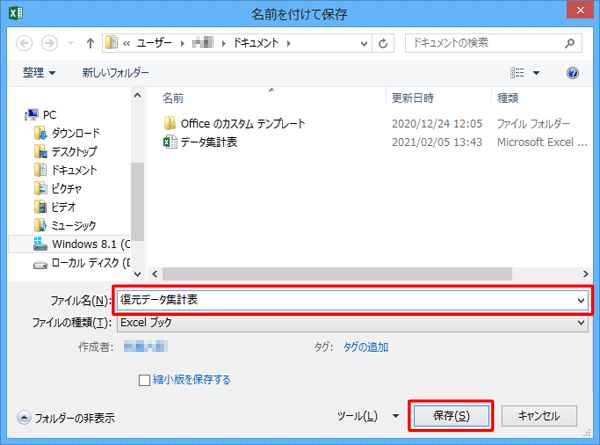Image resolution: width=600 pixels, height=445 pixels.
Task: Click the ドキュメント breadcrumb segment
Action: pos(256,43)
